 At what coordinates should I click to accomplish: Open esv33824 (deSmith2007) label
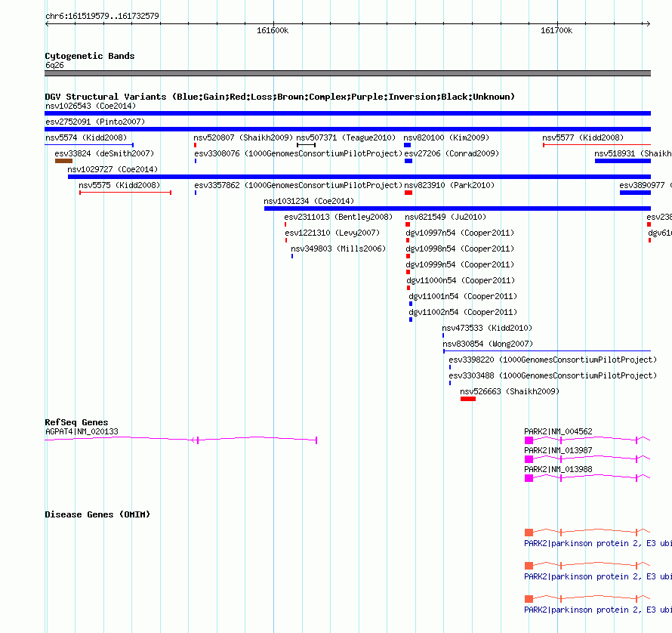pyautogui.click(x=104, y=153)
